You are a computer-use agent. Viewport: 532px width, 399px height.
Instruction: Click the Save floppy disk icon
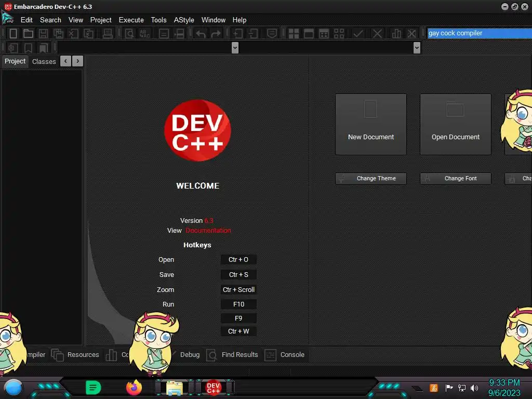tap(43, 34)
